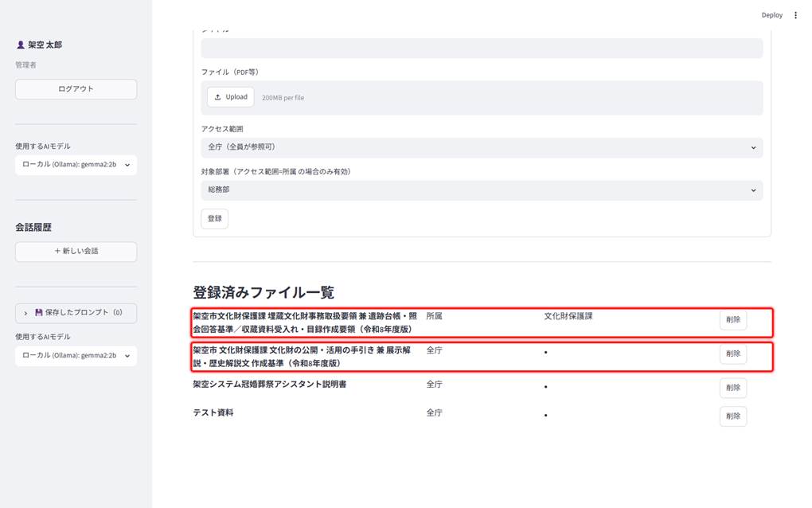Click the ログアウト button
This screenshot has width=812, height=508.
pyautogui.click(x=76, y=89)
